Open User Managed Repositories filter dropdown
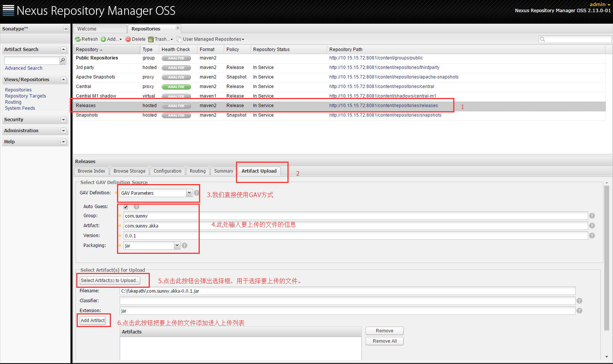The image size is (613, 364). click(210, 39)
